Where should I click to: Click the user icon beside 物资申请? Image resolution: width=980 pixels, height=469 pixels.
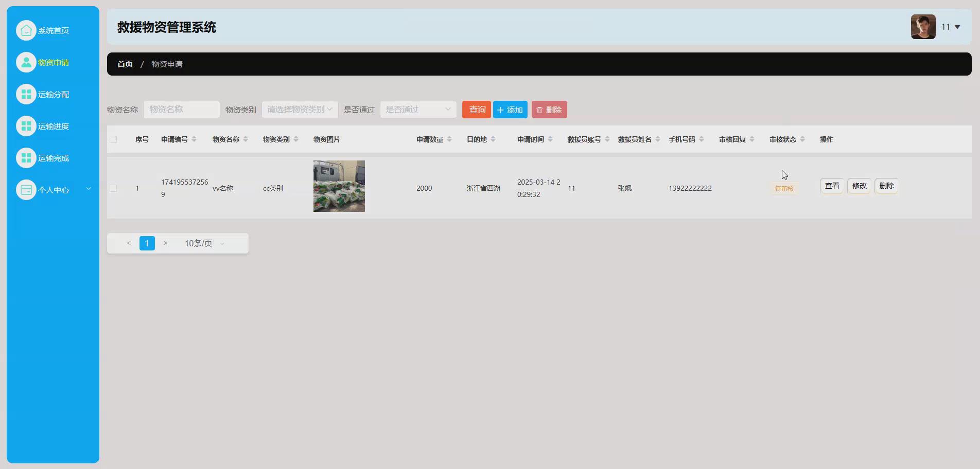point(26,62)
